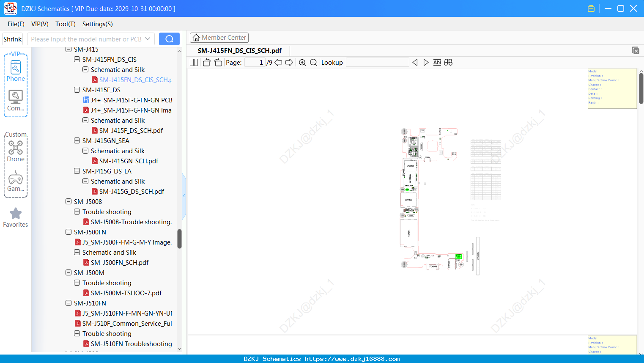Click the Shrink button
This screenshot has width=644, height=363.
pyautogui.click(x=12, y=39)
